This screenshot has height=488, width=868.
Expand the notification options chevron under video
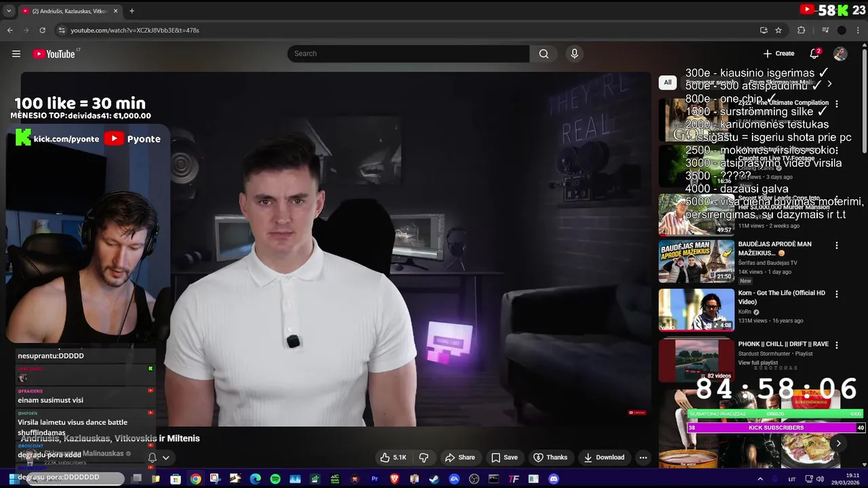[x=165, y=457]
